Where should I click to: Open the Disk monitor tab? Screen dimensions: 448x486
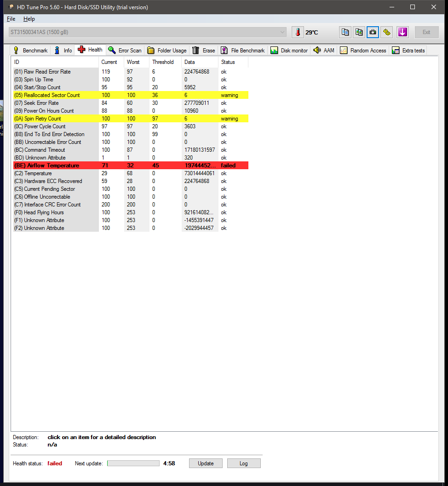[289, 51]
